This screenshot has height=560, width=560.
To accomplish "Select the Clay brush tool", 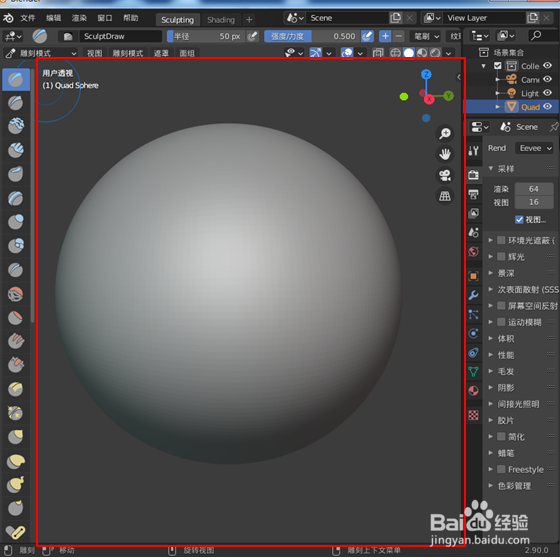I will coord(16,126).
